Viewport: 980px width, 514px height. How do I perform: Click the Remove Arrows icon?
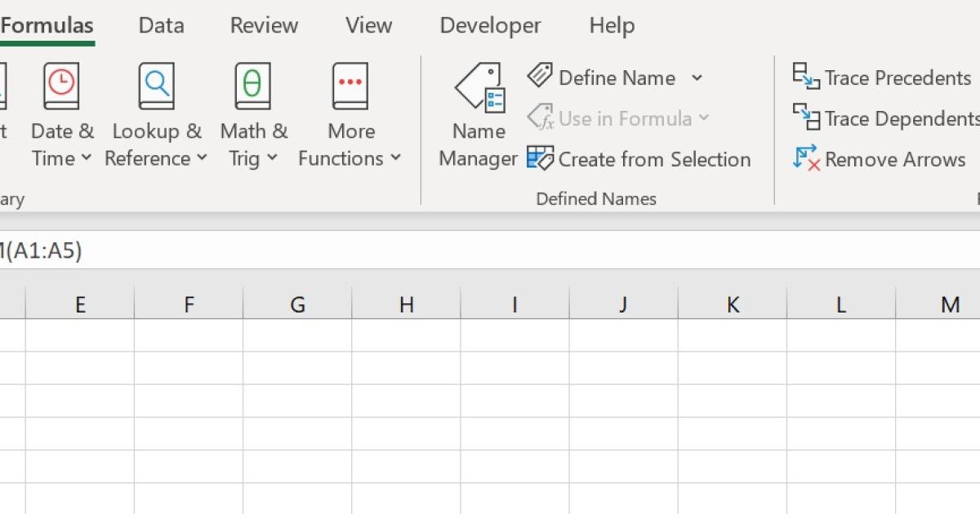click(806, 158)
